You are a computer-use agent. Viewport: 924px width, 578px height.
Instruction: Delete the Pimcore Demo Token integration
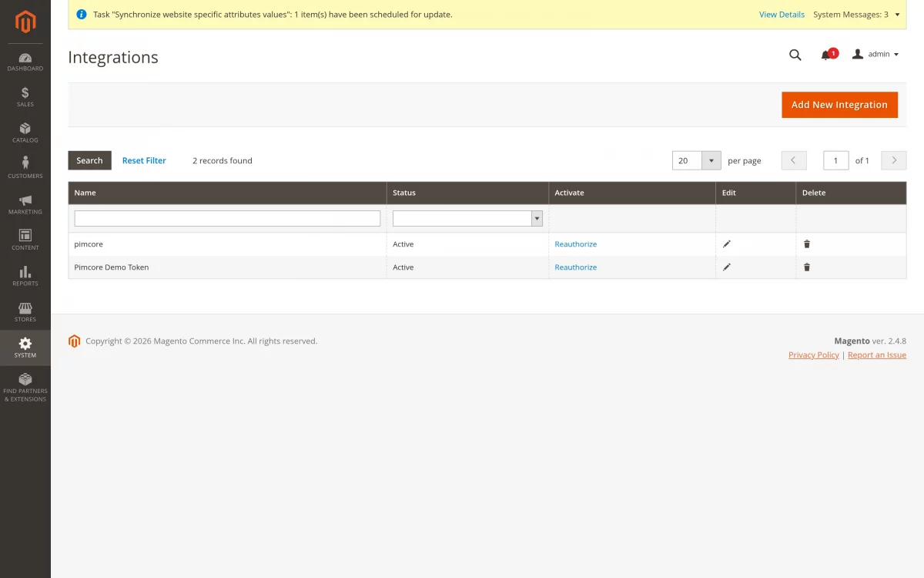click(807, 267)
